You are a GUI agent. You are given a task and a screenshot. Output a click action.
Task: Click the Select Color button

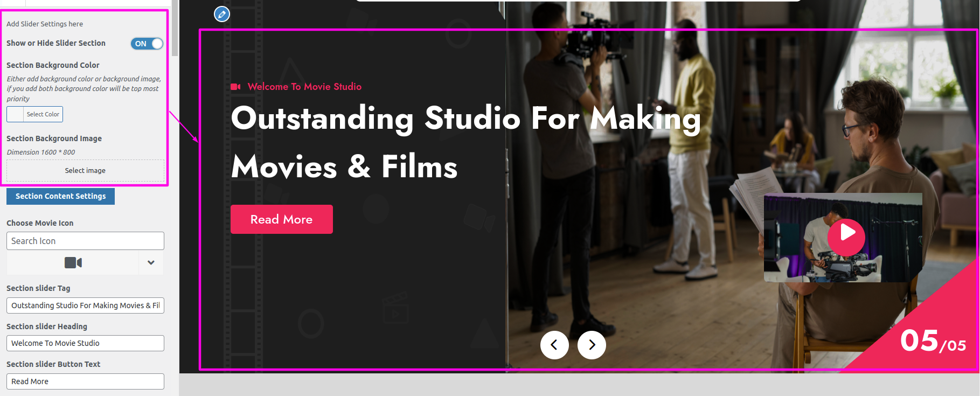click(43, 114)
